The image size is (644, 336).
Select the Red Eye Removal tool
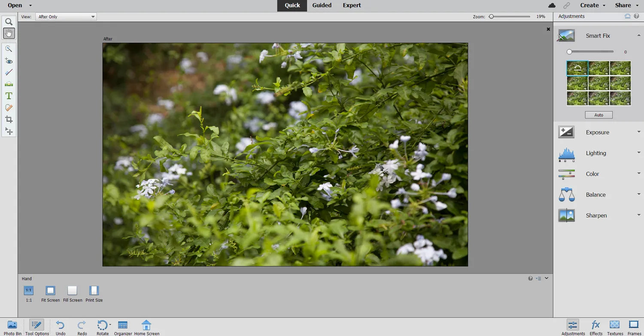click(x=9, y=61)
